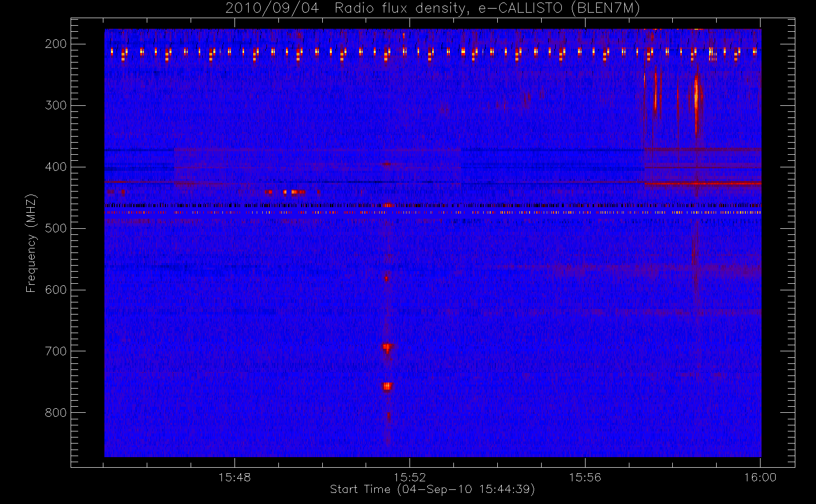
Task: Click the bright red burst near 760 MHz
Action: click(387, 387)
